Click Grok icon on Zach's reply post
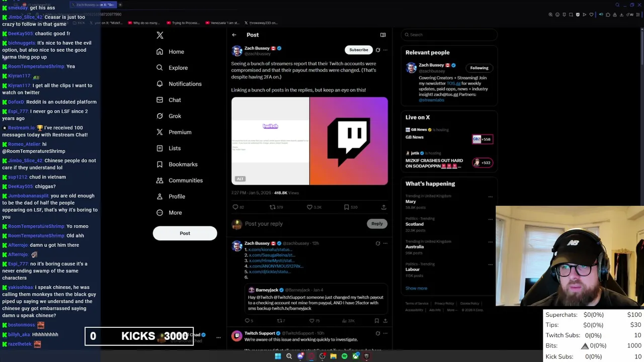Screen dimensions: 644x362 [x=378, y=243]
